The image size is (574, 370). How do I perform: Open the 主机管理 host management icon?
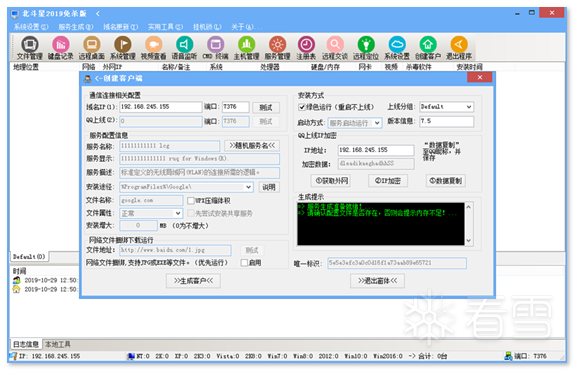(246, 48)
